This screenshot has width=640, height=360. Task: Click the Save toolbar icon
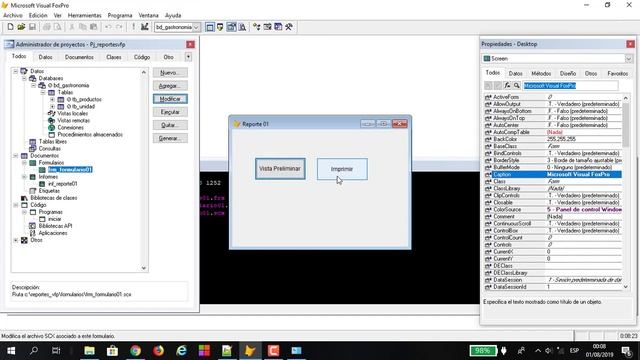coord(32,27)
